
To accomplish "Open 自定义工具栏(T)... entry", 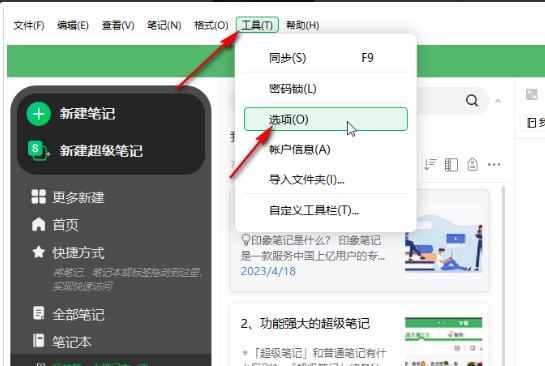I will (x=325, y=210).
